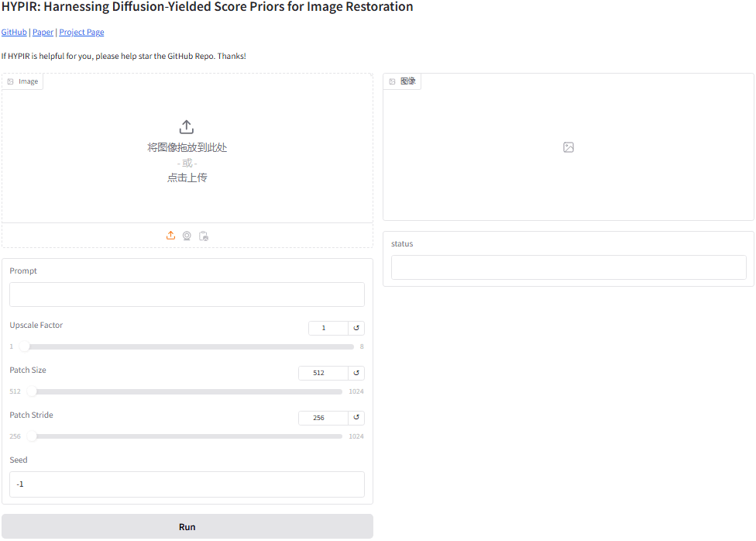This screenshot has width=756, height=541.
Task: Click the status output text box
Action: tap(569, 267)
